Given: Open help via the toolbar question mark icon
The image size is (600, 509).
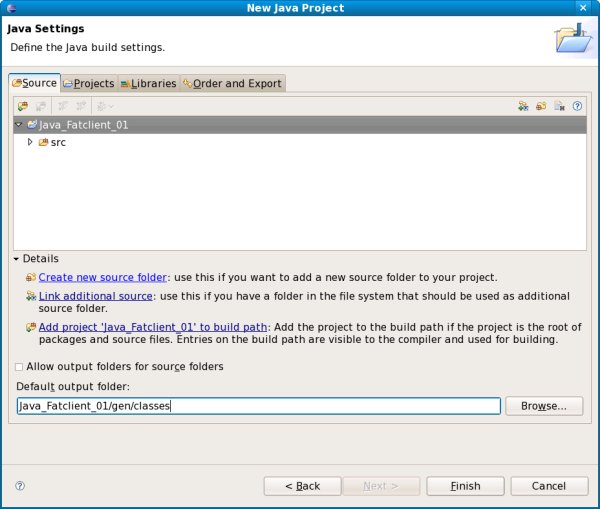Looking at the screenshot, I should point(577,105).
